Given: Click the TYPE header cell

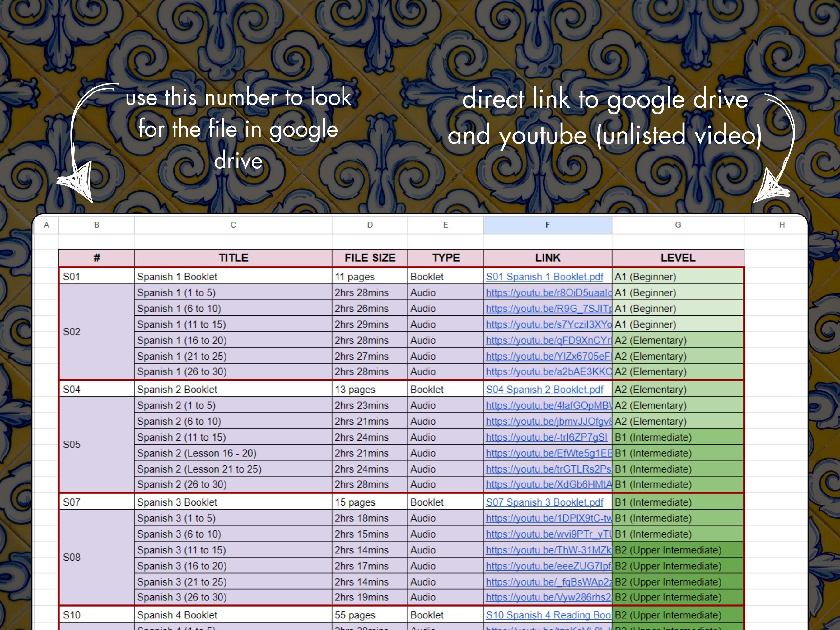Looking at the screenshot, I should tap(445, 258).
